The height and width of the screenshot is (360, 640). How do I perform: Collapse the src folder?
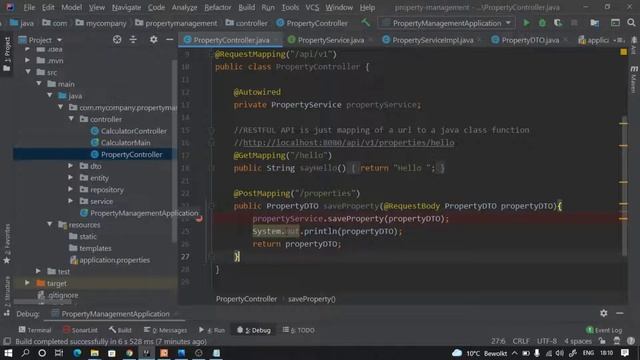[28, 72]
